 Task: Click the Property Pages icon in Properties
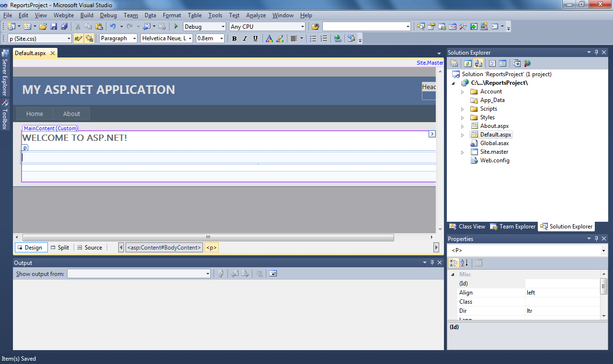click(x=478, y=262)
